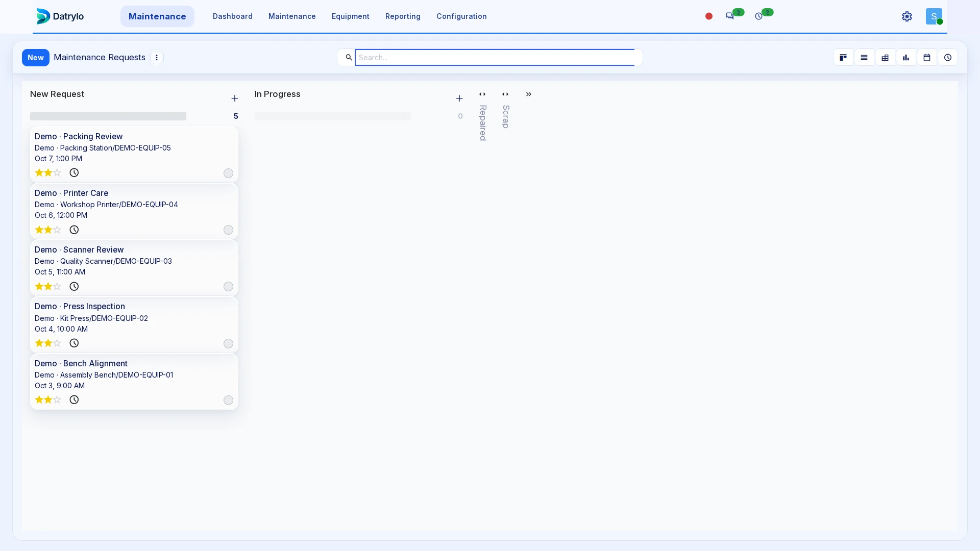Switch to Graph view icon
This screenshot has height=551, width=980.
[906, 58]
